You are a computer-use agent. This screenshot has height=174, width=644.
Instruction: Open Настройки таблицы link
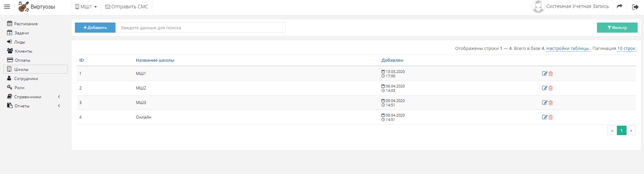point(568,49)
